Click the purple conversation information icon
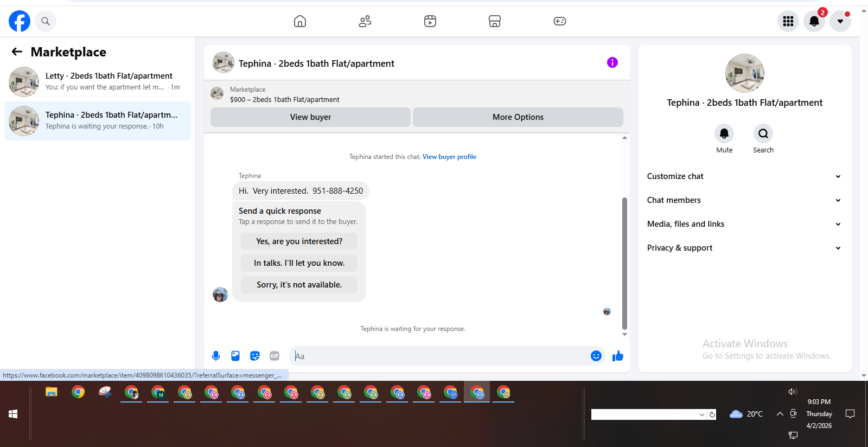The width and height of the screenshot is (868, 447). 612,62
